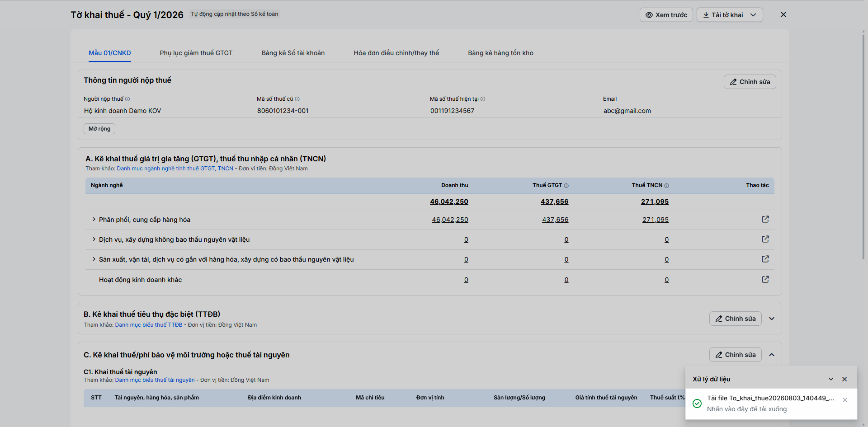
Task: Open external link icon for Hoạt động khác row
Action: tap(765, 279)
